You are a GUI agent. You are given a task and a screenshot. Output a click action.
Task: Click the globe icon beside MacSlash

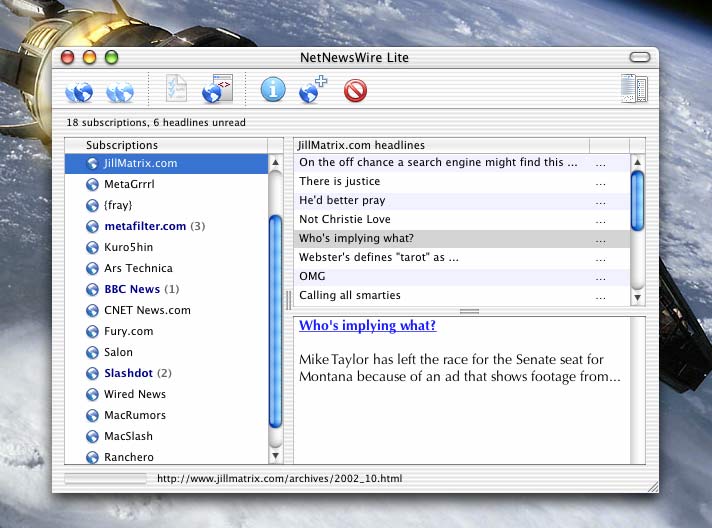click(92, 436)
